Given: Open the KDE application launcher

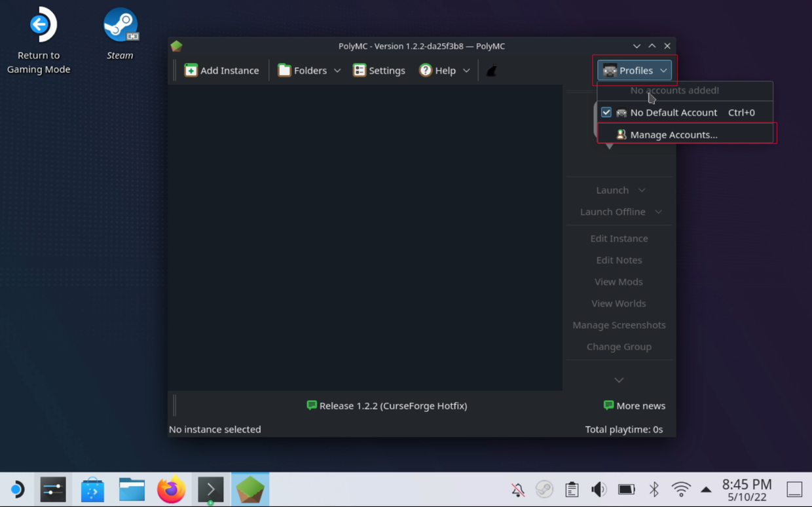Looking at the screenshot, I should point(17,489).
